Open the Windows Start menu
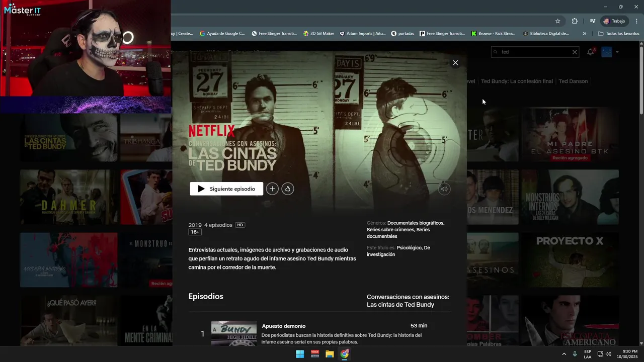The image size is (644, 362). pyautogui.click(x=300, y=354)
